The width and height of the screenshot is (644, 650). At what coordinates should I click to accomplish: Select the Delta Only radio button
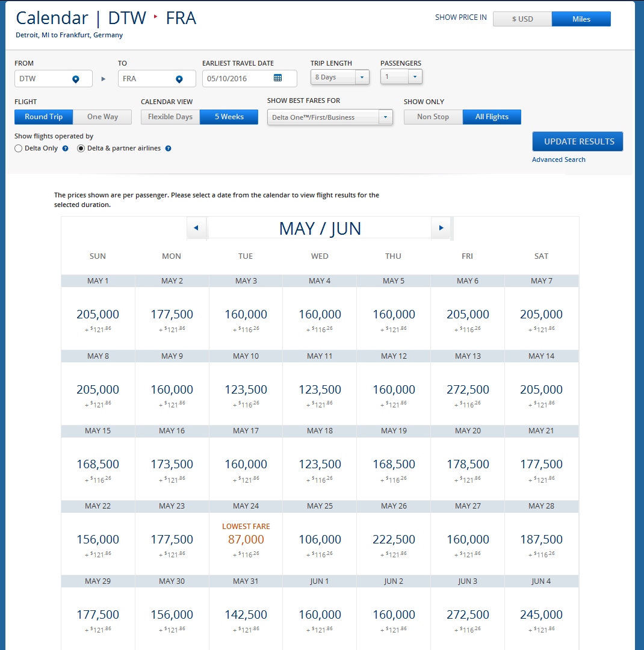click(x=19, y=148)
